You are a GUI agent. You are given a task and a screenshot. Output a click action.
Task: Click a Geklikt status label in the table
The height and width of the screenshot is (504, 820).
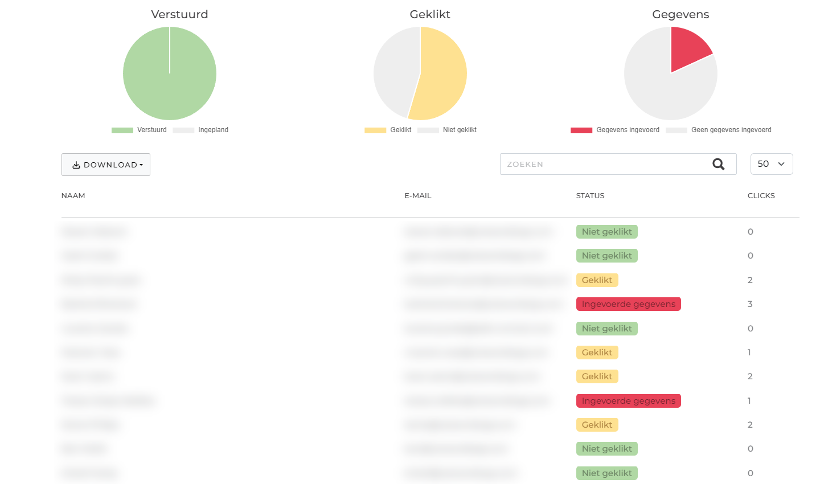pos(597,280)
